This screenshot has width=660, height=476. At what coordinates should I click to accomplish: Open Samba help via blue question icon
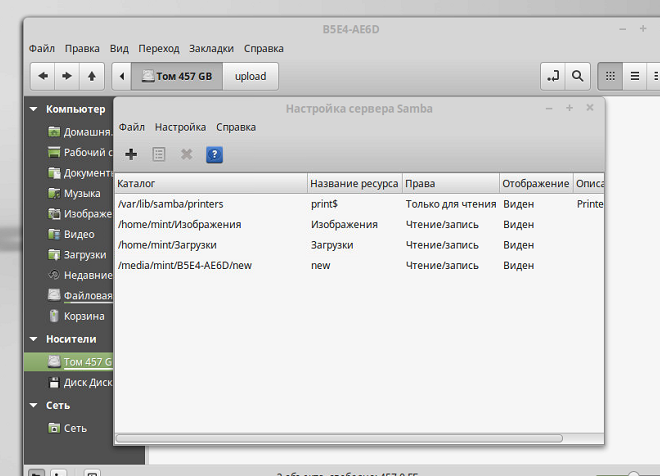[x=214, y=154]
